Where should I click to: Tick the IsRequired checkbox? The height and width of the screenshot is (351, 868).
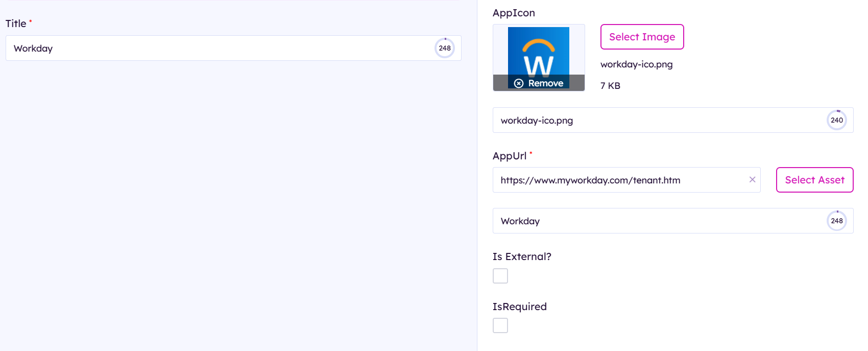500,325
